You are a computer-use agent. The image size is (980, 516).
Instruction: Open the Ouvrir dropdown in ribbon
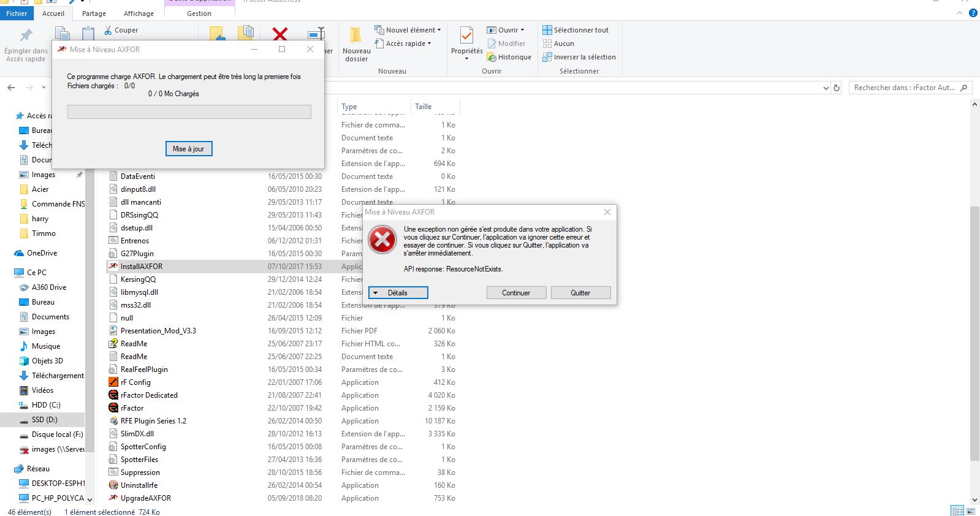pyautogui.click(x=506, y=29)
